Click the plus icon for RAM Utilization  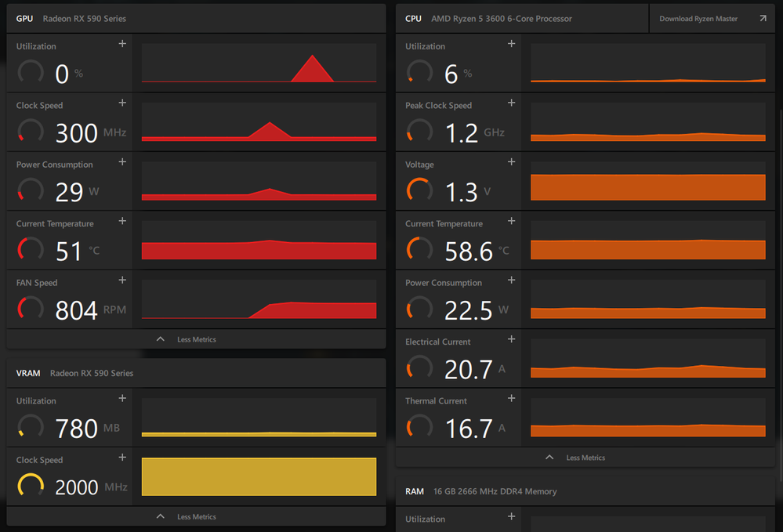(511, 516)
